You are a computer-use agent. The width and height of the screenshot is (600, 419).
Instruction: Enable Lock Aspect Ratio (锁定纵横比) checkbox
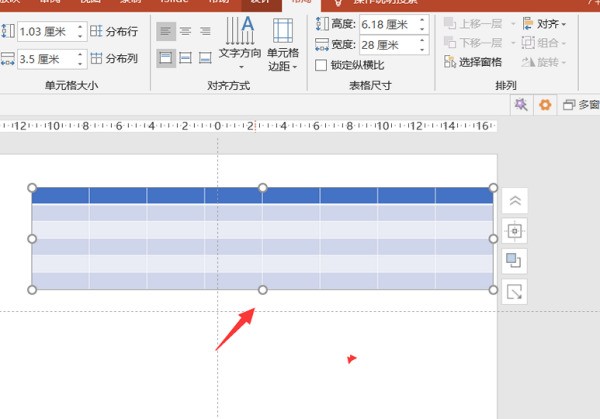tap(321, 65)
